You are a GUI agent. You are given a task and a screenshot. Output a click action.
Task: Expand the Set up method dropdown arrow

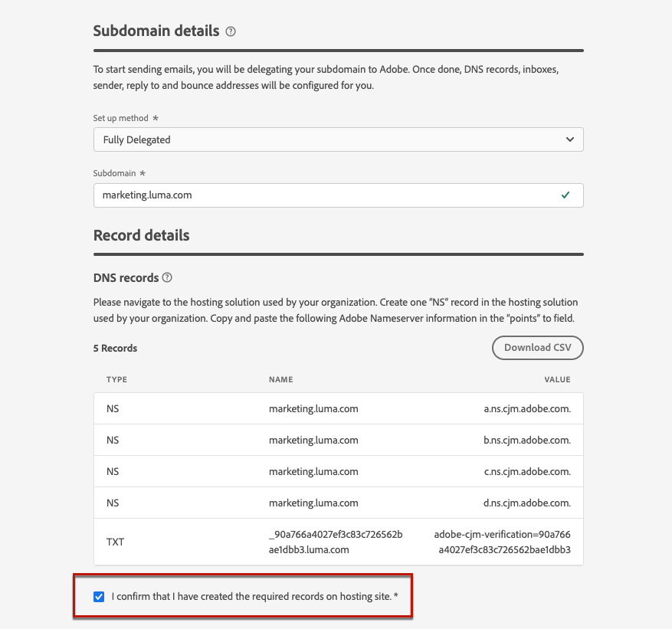(x=569, y=139)
